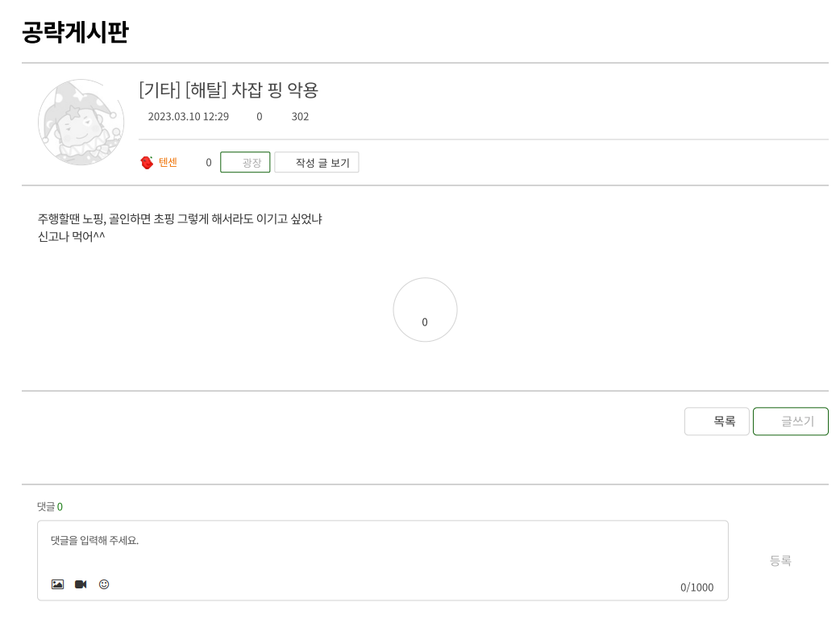Click the 댓글 0 comment count label

(48, 507)
